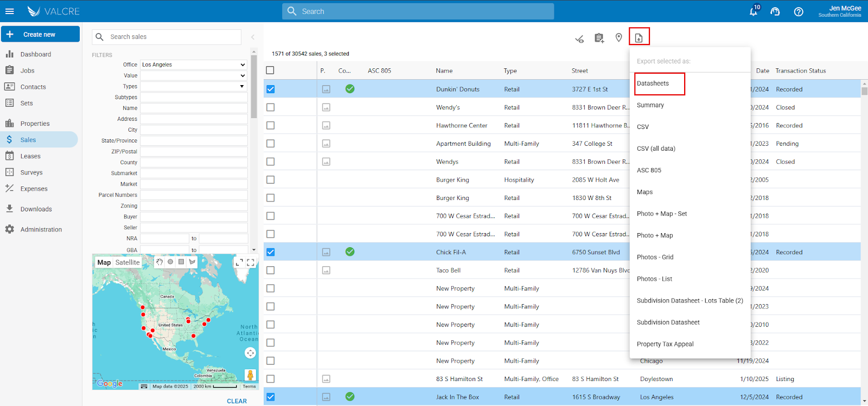Click the add-to-set clipboard toolbar icon

599,38
